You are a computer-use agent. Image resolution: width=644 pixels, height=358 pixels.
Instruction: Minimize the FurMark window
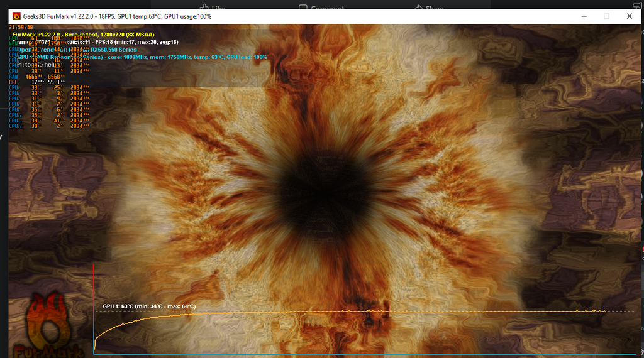(x=584, y=16)
